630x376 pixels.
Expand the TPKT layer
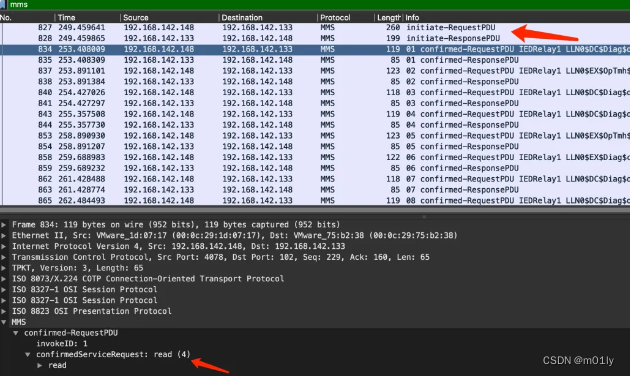click(x=4, y=268)
